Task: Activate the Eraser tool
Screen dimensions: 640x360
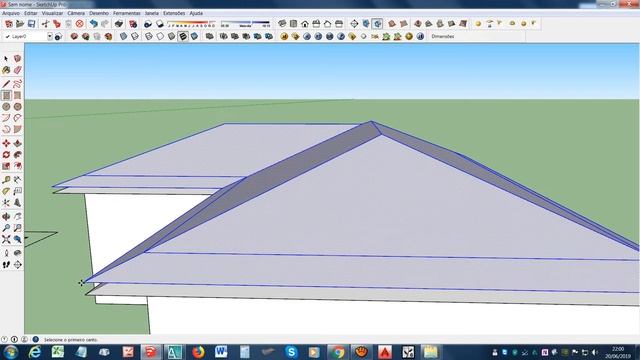Action: [x=18, y=70]
